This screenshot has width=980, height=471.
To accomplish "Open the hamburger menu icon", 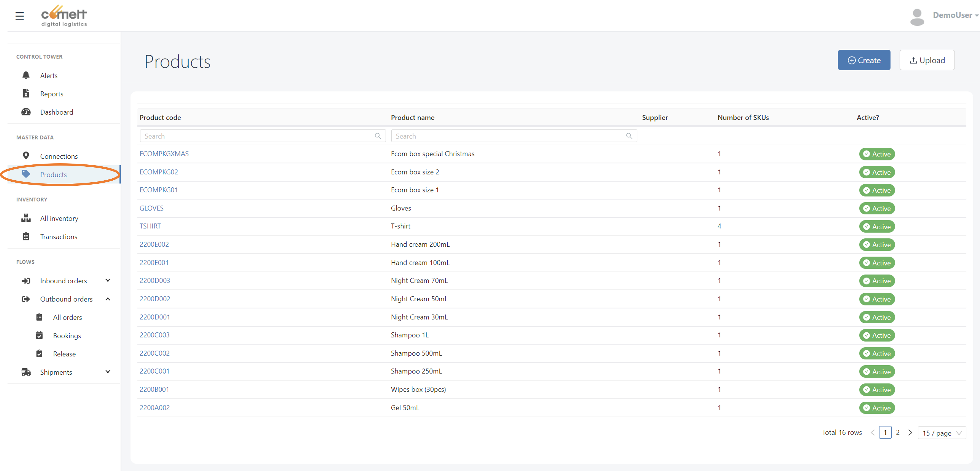I will [20, 16].
